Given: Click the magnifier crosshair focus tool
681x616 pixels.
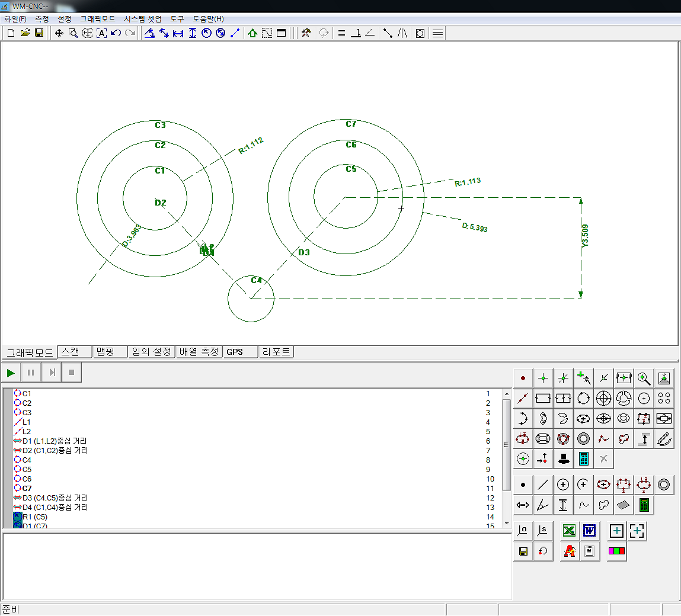Looking at the screenshot, I should [x=644, y=378].
